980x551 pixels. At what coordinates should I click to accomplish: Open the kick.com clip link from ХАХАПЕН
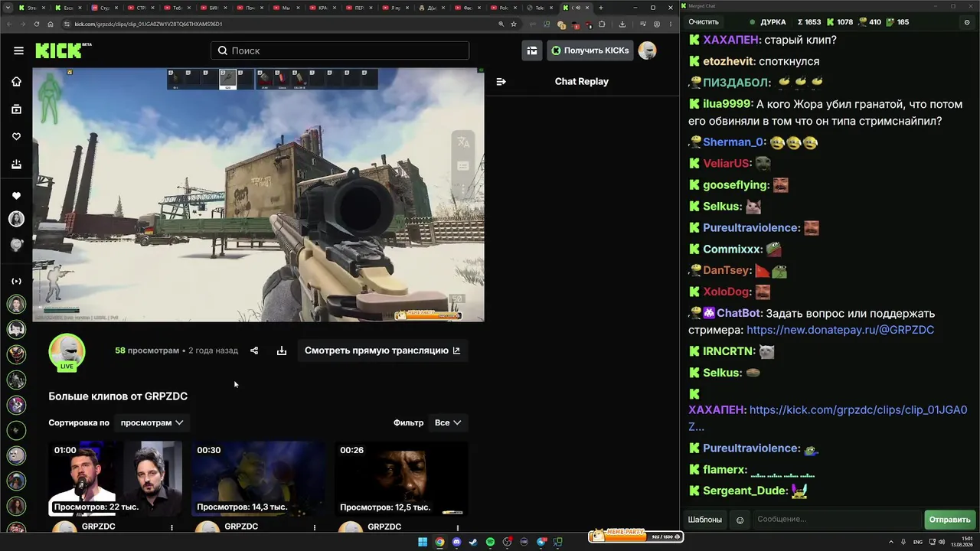pos(828,418)
